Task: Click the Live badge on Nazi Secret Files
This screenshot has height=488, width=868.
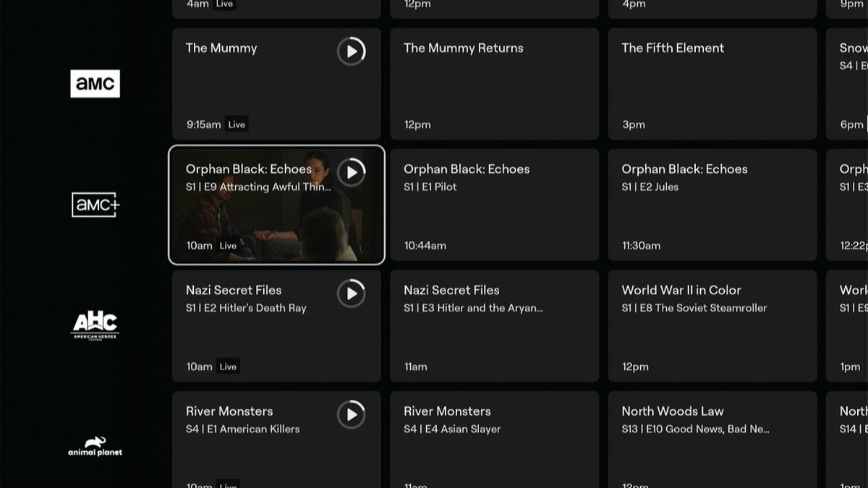Action: tap(227, 367)
